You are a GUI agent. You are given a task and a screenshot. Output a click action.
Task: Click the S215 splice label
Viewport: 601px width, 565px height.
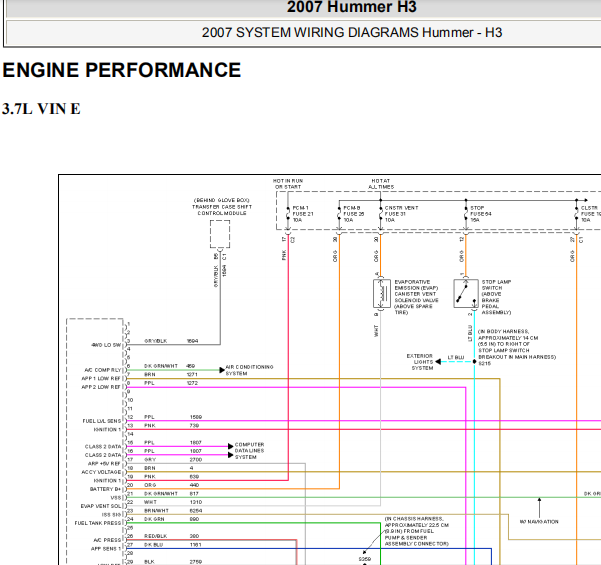(484, 363)
